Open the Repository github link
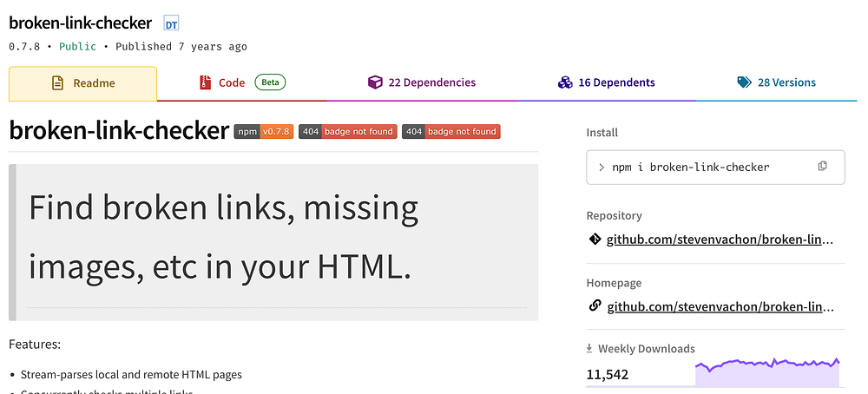 [720, 240]
